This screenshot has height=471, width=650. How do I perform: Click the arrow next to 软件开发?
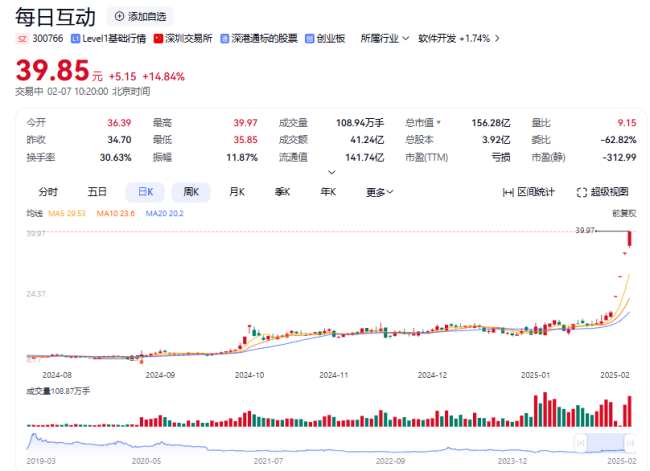(497, 39)
